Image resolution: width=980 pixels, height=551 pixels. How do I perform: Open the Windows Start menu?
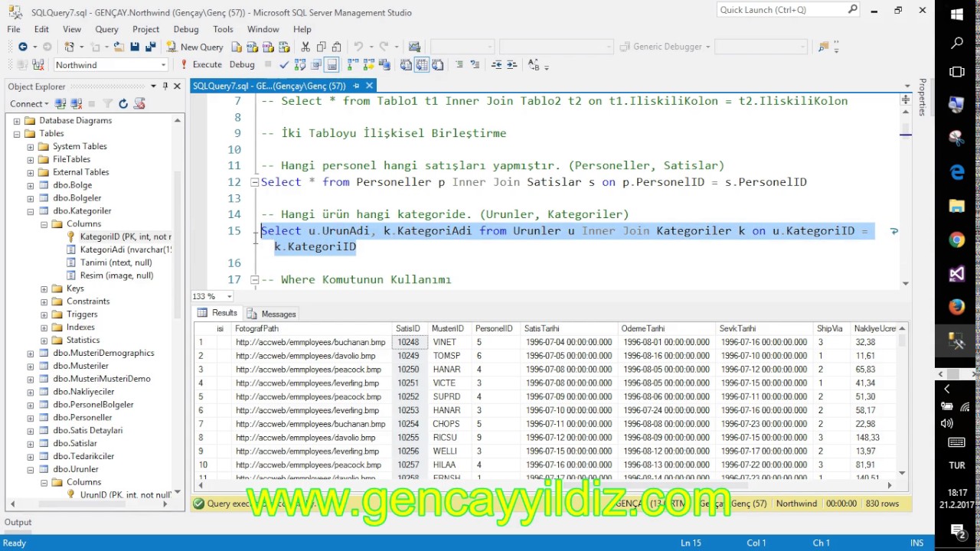(957, 14)
